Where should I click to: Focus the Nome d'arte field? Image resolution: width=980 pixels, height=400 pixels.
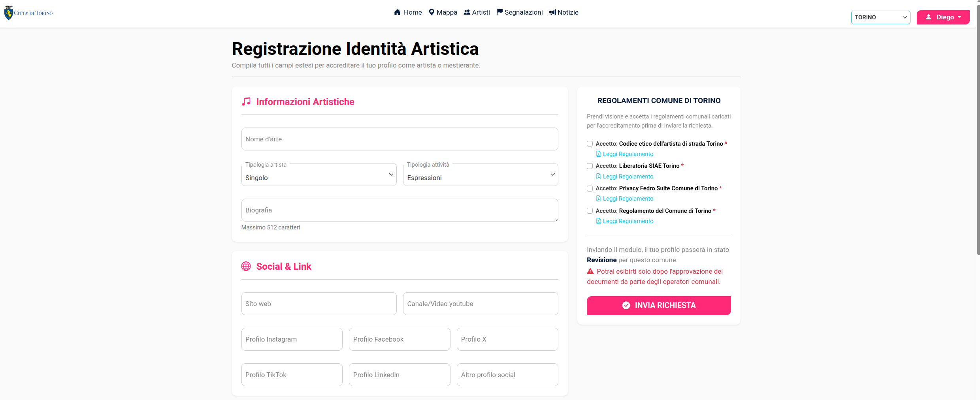tap(400, 139)
